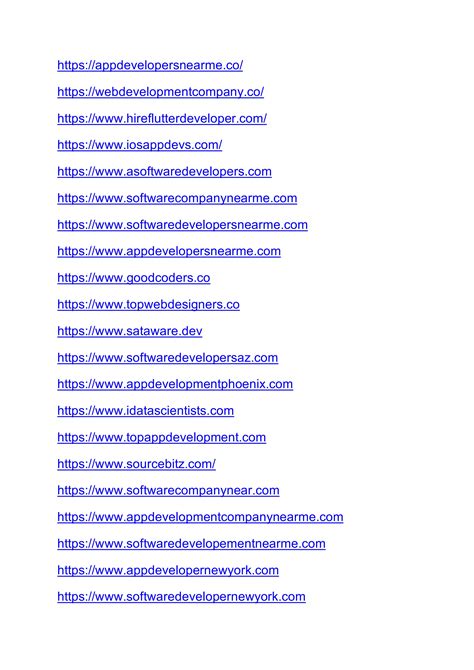Click the www.appdevelopersnearme.com link
The width and height of the screenshot is (474, 670).
tap(169, 251)
